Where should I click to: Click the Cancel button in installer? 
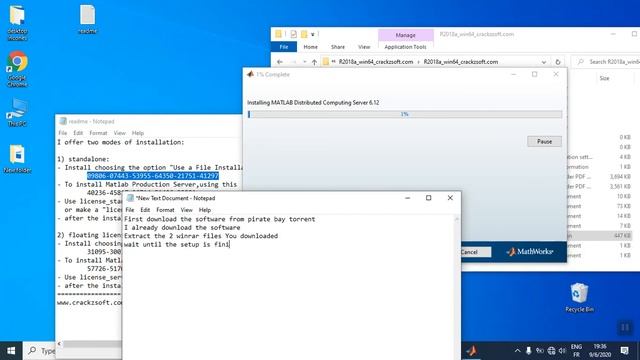pyautogui.click(x=469, y=252)
